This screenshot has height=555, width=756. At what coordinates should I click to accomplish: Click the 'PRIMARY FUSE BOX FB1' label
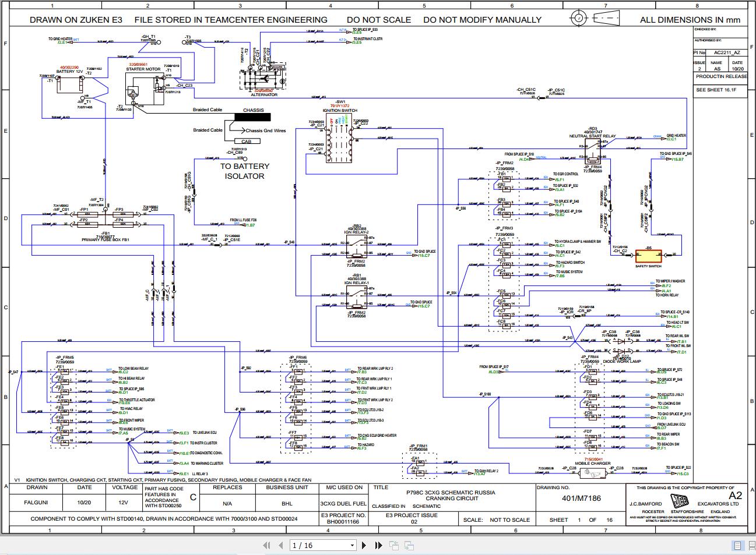pyautogui.click(x=106, y=240)
